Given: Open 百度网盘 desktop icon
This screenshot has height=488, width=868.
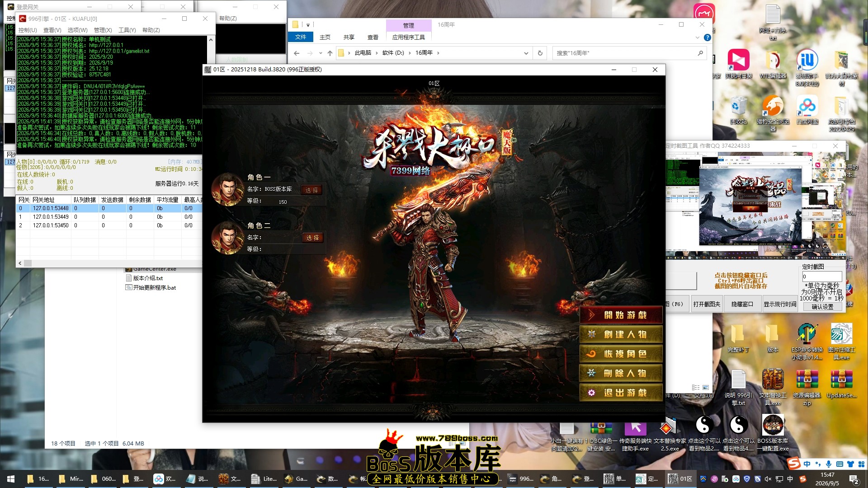Looking at the screenshot, I should pyautogui.click(x=807, y=110).
